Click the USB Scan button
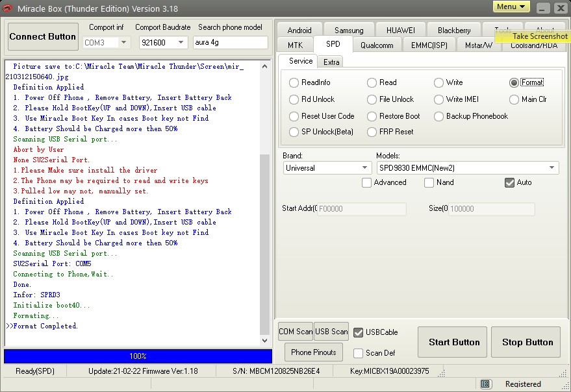This screenshot has width=571, height=392. point(331,332)
